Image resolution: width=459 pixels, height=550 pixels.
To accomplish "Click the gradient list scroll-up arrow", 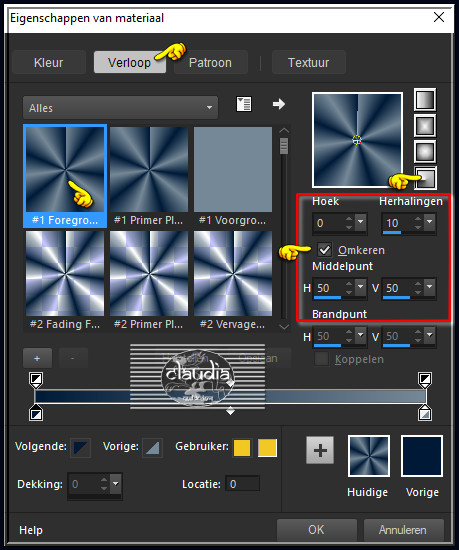I will pos(284,130).
